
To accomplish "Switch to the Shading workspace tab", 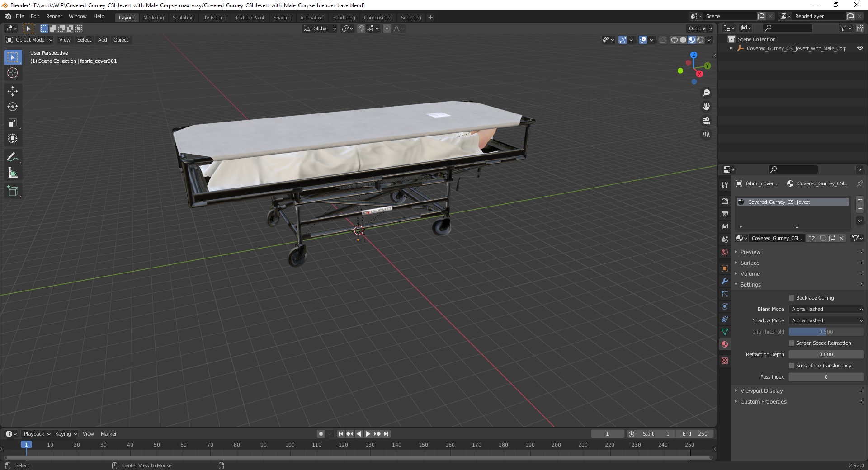I will (x=282, y=18).
